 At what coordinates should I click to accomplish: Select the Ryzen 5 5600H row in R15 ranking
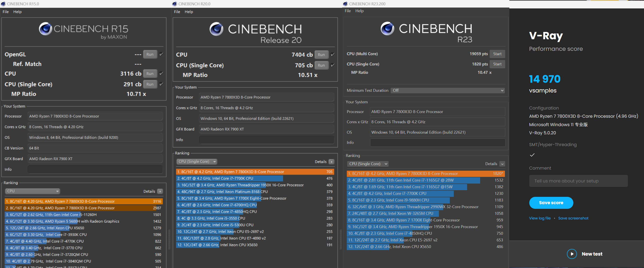83,221
